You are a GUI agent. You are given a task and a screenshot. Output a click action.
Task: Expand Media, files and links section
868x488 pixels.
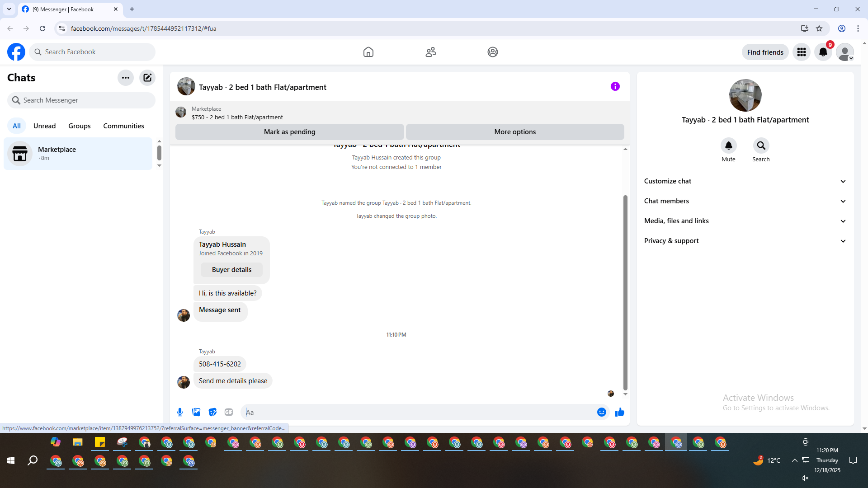click(745, 221)
